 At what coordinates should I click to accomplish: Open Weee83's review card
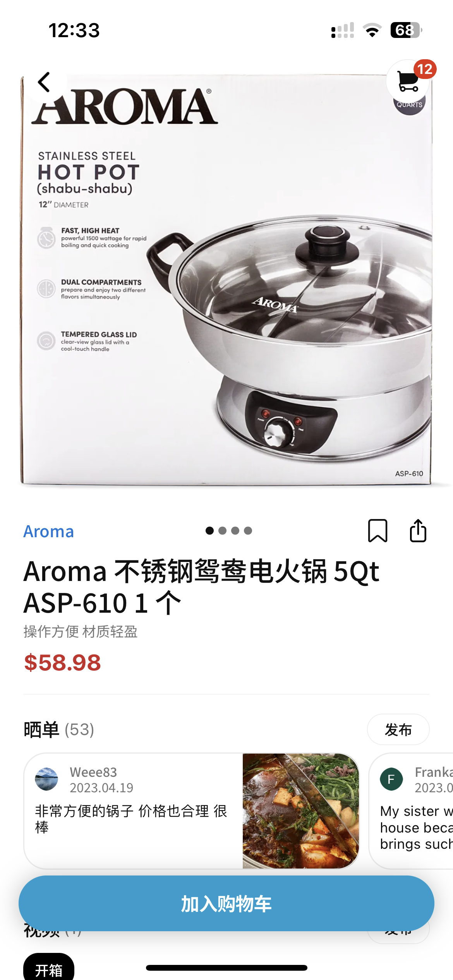tap(192, 811)
